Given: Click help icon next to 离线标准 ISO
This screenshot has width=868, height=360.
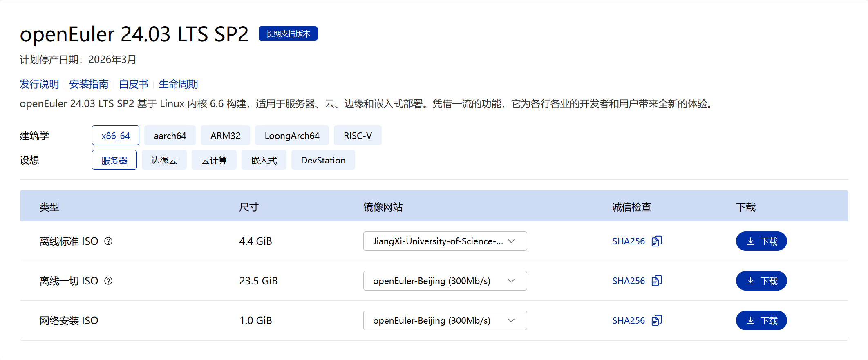Looking at the screenshot, I should (108, 241).
